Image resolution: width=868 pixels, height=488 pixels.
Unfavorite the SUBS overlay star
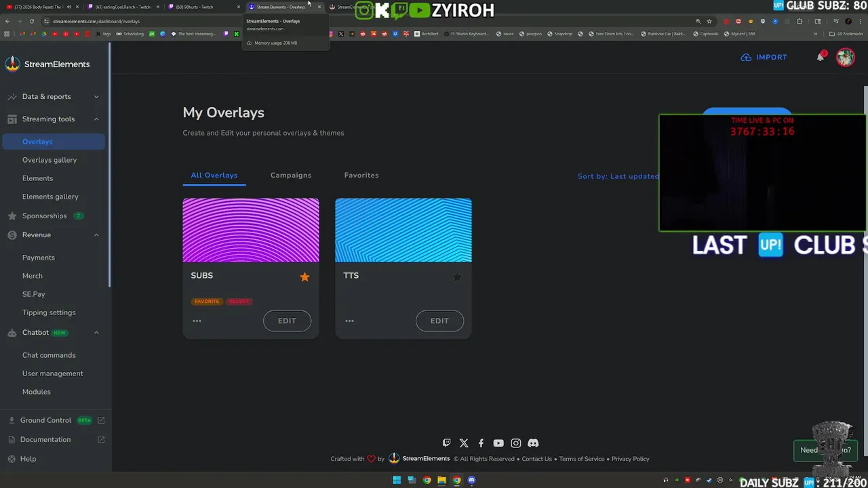(304, 277)
